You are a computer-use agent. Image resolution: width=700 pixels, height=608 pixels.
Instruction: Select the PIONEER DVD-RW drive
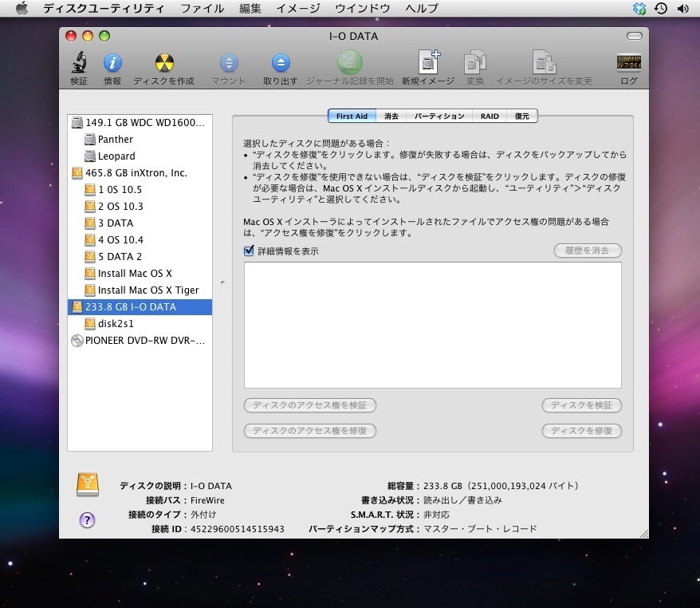click(x=144, y=340)
